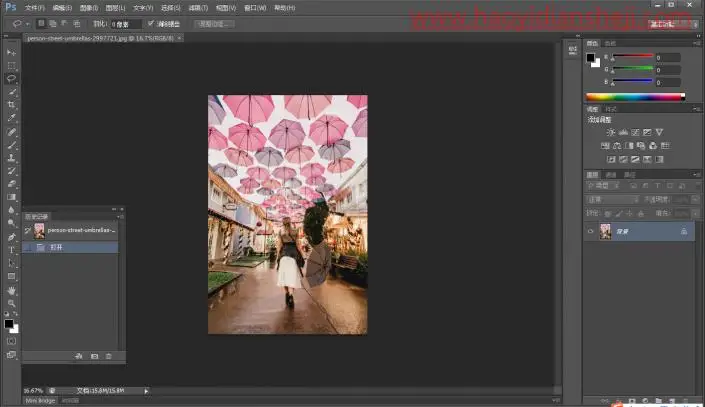Open the workspace switcher dropdown
The width and height of the screenshot is (705, 407).
[x=673, y=24]
